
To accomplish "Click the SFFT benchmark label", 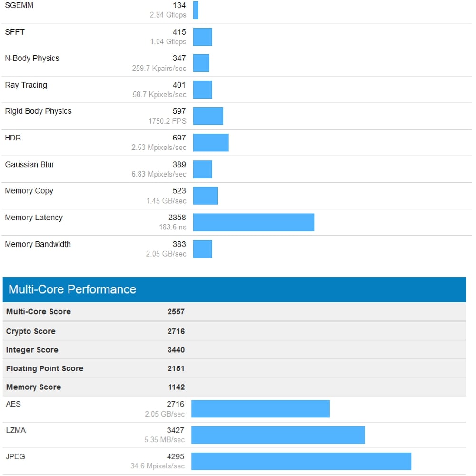I will 13,32.
